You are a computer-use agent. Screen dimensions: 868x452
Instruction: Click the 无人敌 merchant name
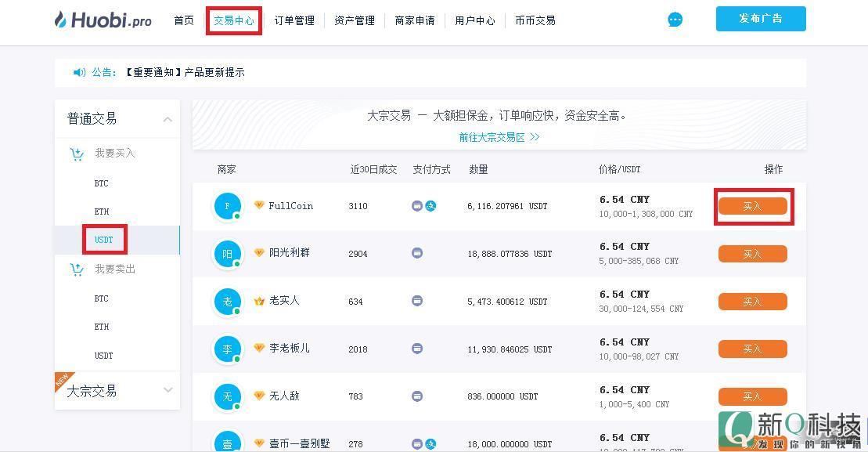[284, 396]
